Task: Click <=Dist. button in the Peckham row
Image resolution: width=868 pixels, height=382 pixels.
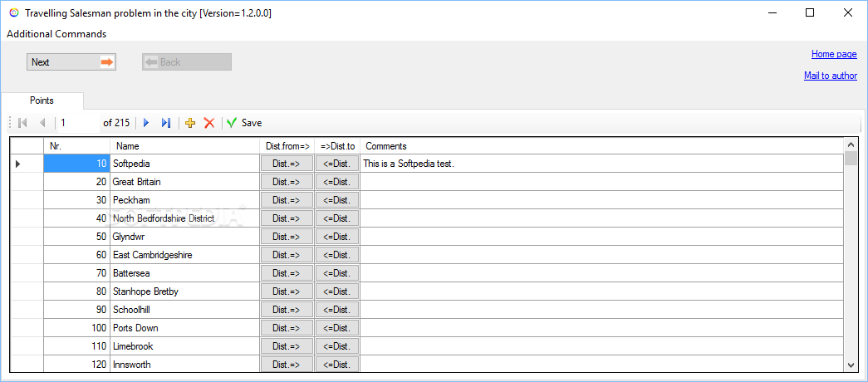Action: coord(337,200)
